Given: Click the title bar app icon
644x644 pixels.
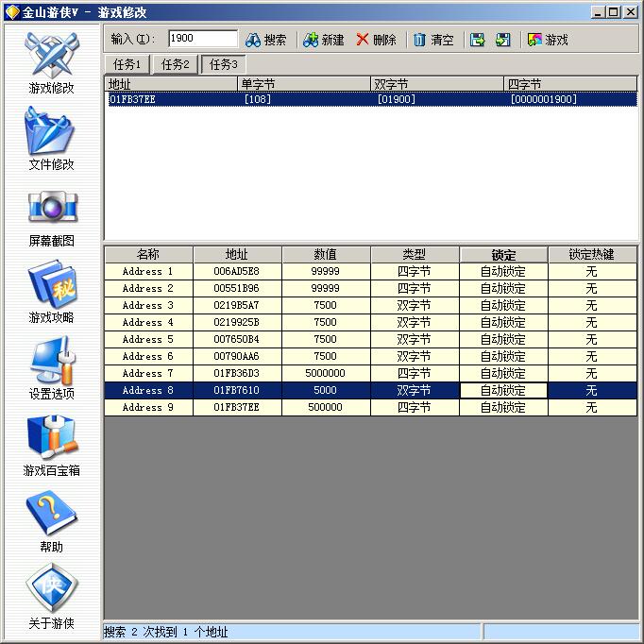Looking at the screenshot, I should (x=12, y=12).
